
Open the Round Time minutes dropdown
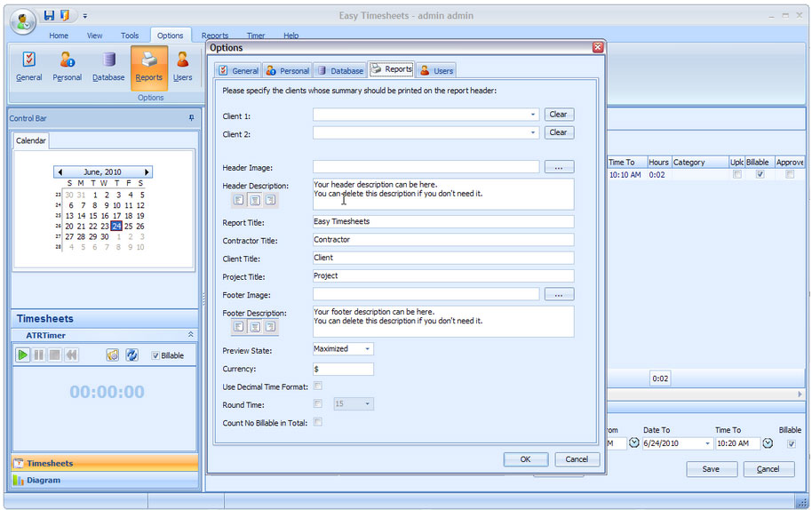(x=367, y=404)
